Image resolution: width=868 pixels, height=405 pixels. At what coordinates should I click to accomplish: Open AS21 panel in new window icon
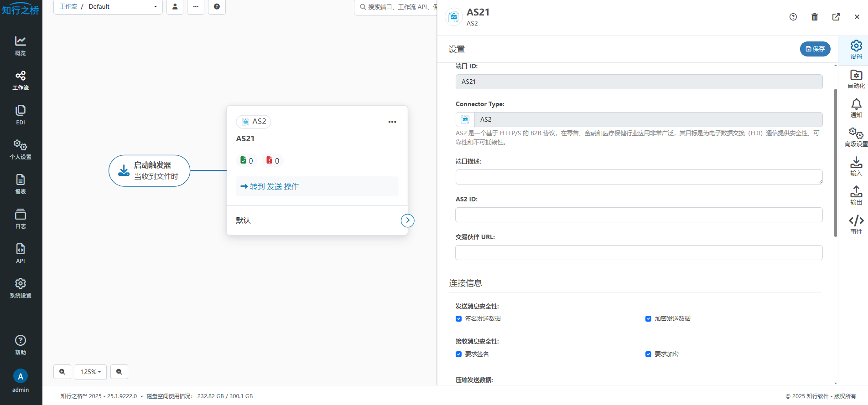click(x=836, y=17)
